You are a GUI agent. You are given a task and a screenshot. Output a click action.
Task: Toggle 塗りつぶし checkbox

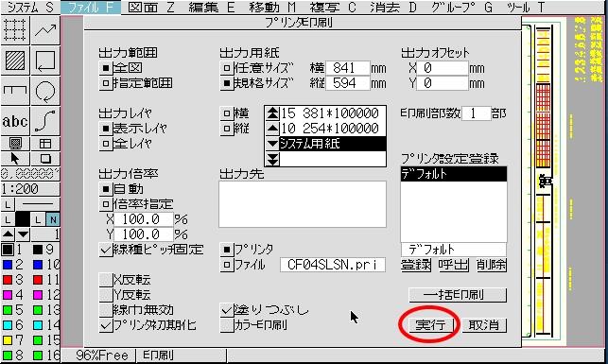(x=227, y=310)
